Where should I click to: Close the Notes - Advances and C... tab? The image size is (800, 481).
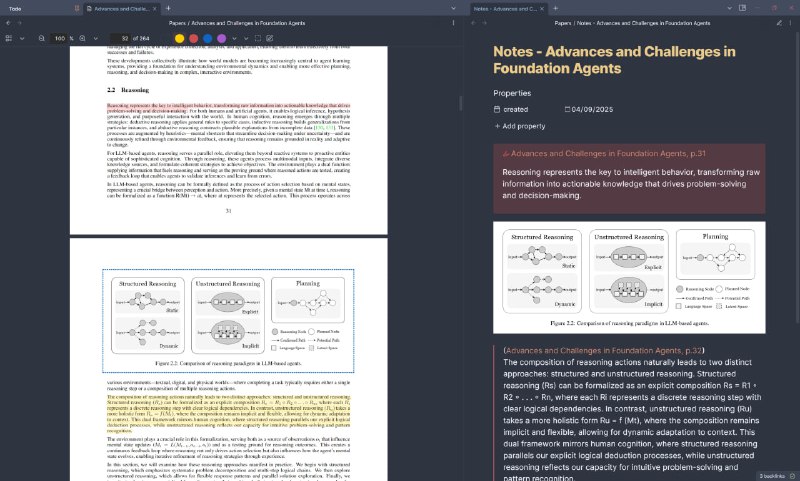[x=542, y=9]
